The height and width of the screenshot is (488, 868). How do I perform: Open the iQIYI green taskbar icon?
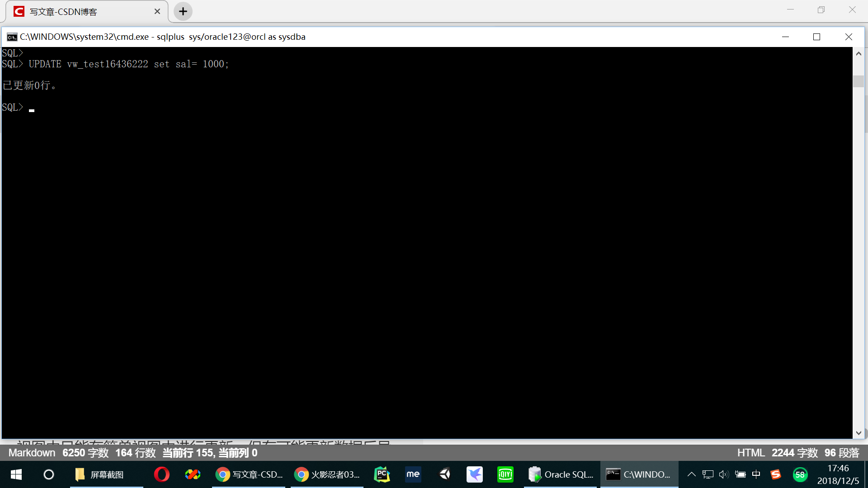pyautogui.click(x=505, y=474)
